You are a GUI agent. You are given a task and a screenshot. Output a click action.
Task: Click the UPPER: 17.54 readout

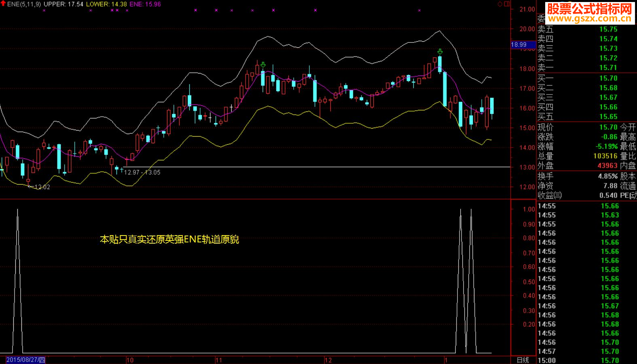point(63,4)
